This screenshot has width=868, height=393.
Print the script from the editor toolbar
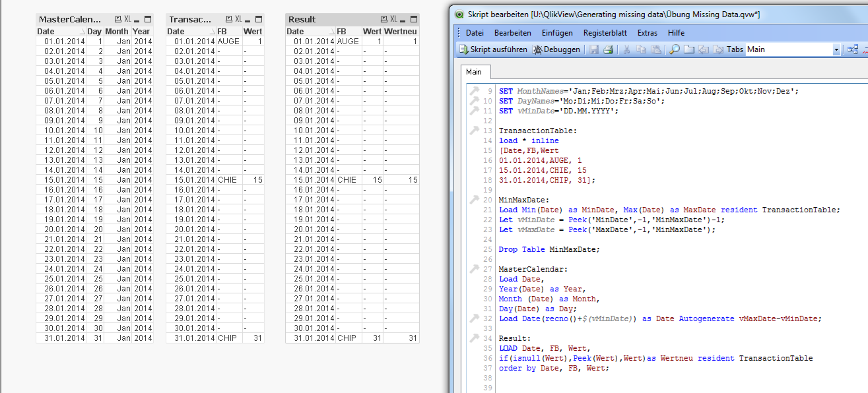click(608, 49)
